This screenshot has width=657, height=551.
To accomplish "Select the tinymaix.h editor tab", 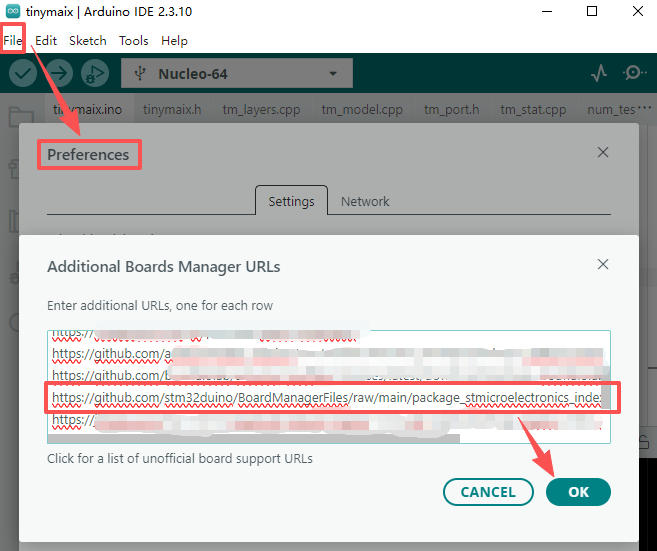I will click(x=172, y=109).
